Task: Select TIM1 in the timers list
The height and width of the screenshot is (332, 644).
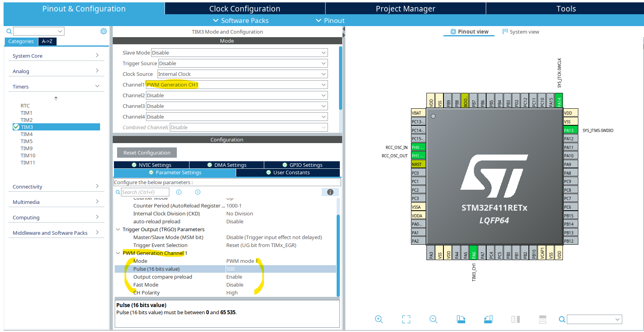Action: (27, 113)
